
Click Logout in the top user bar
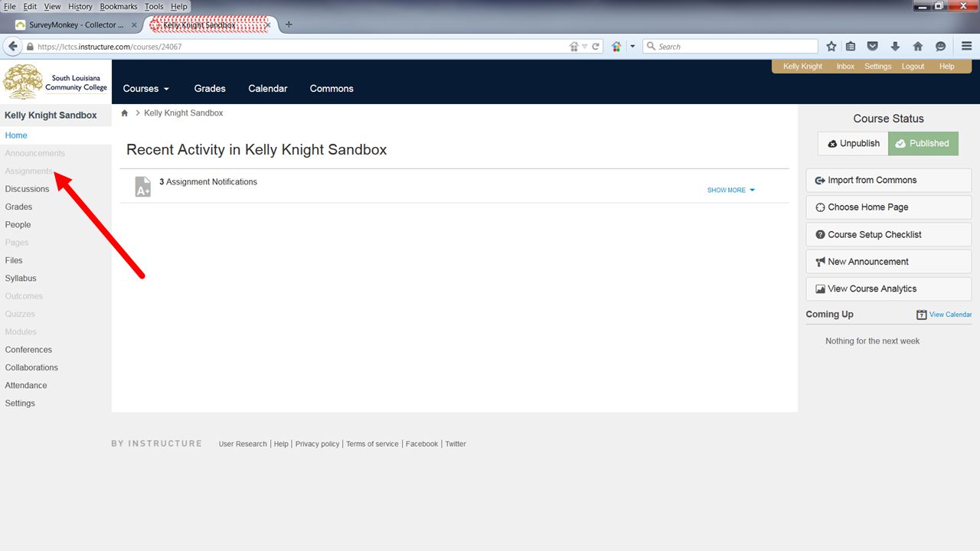coord(913,67)
